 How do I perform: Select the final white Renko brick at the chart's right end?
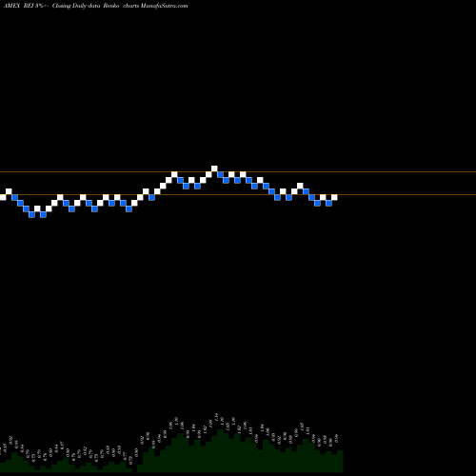point(334,197)
